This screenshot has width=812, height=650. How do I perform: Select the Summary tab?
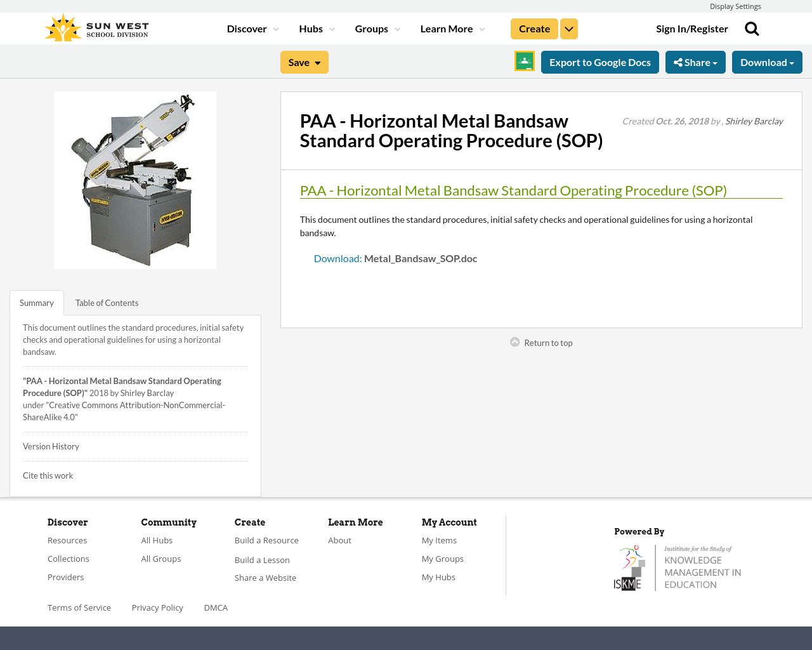pos(36,302)
